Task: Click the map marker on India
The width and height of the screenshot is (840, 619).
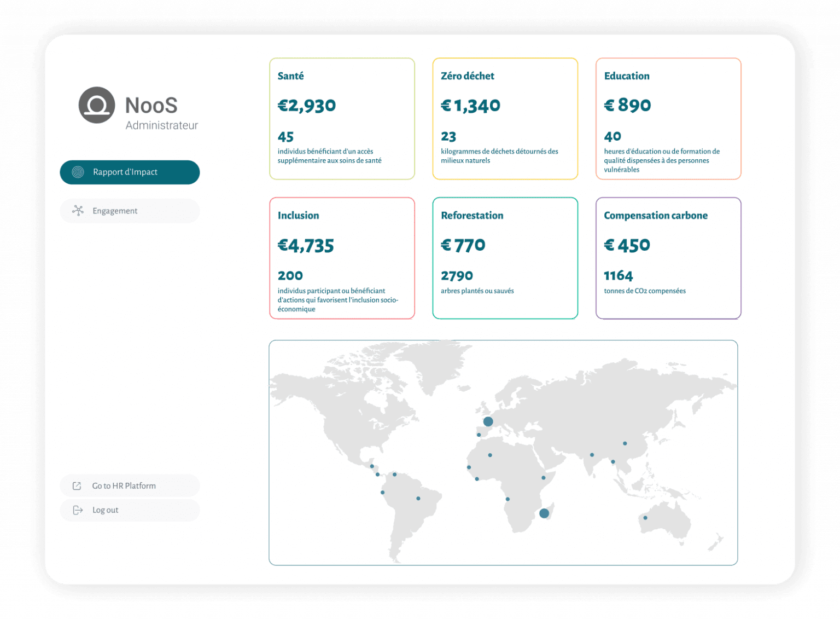Action: tap(591, 455)
